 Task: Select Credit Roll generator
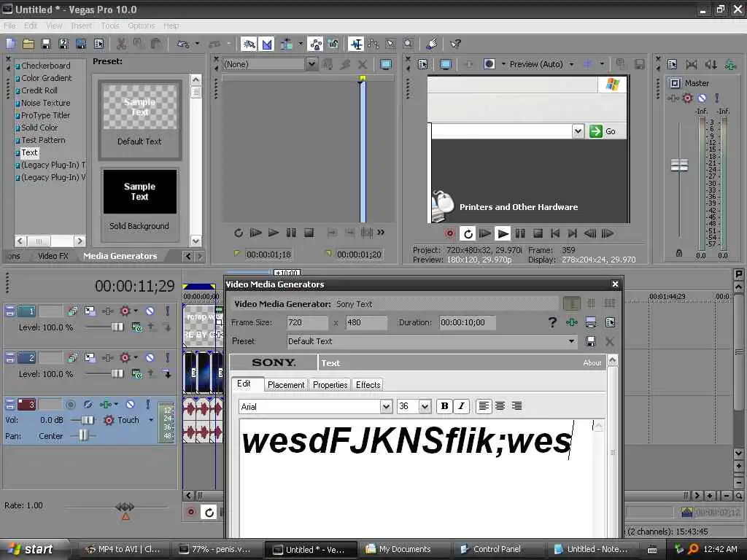[x=39, y=90]
